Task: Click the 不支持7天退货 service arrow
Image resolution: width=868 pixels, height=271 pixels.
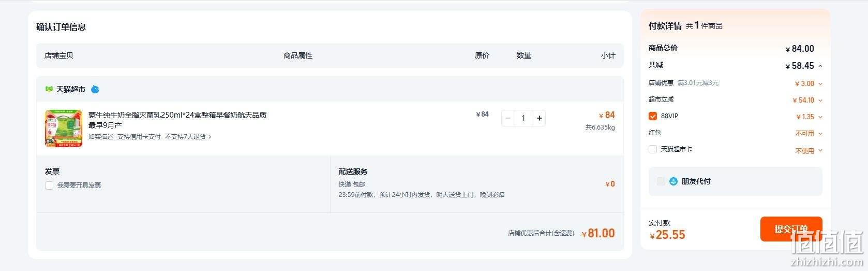Action: click(210, 137)
